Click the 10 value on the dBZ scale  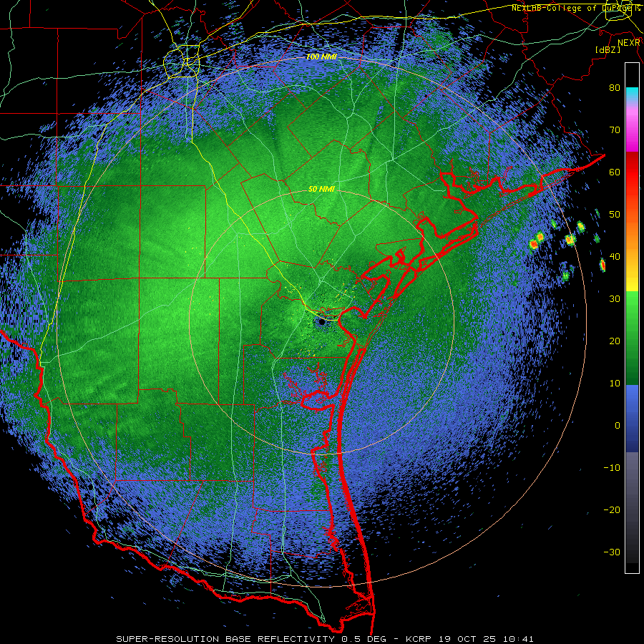tap(615, 384)
